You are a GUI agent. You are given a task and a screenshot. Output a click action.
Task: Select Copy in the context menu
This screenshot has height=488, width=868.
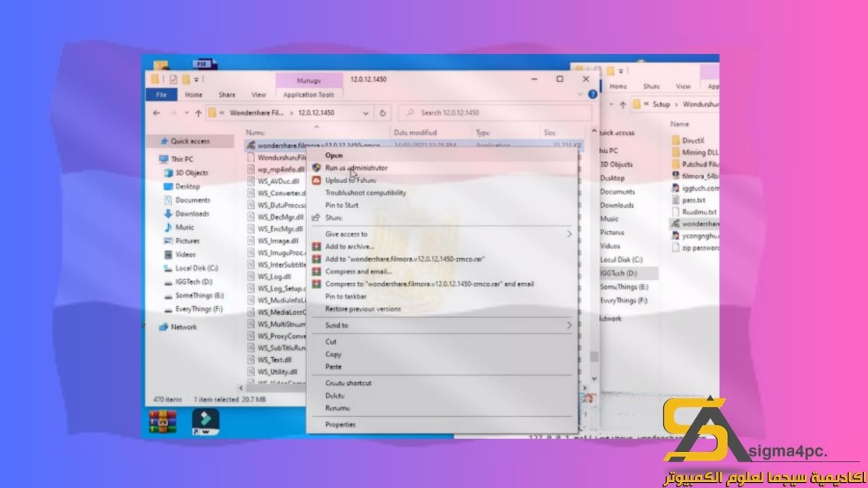point(333,354)
